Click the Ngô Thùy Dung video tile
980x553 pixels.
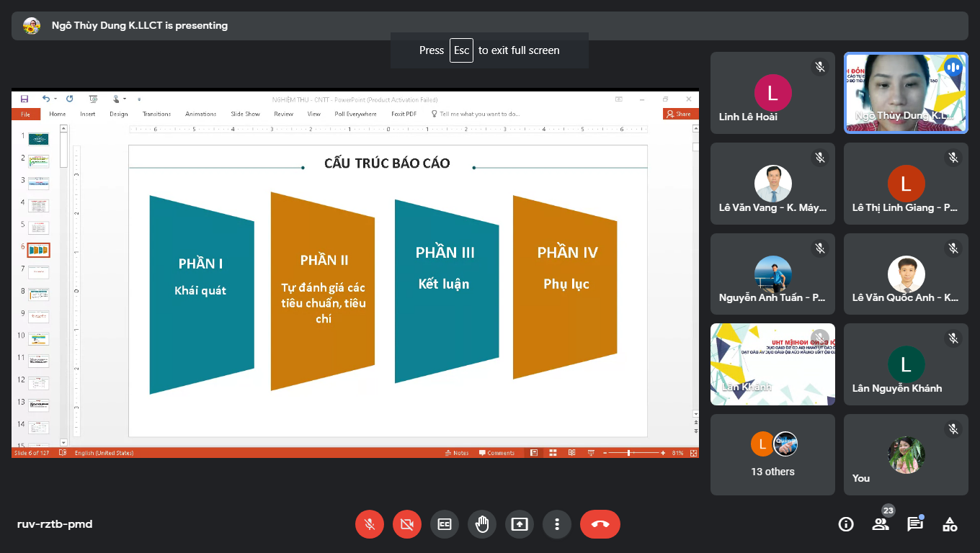click(906, 93)
